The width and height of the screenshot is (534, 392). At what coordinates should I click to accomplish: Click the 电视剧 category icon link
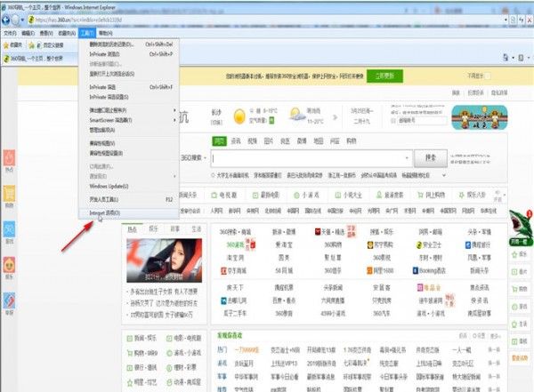point(223,195)
